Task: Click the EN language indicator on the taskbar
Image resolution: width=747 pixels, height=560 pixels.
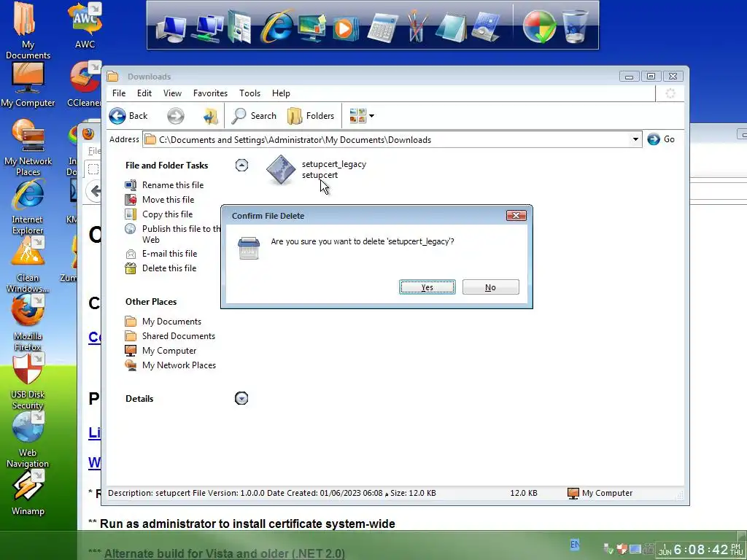Action: point(575,544)
